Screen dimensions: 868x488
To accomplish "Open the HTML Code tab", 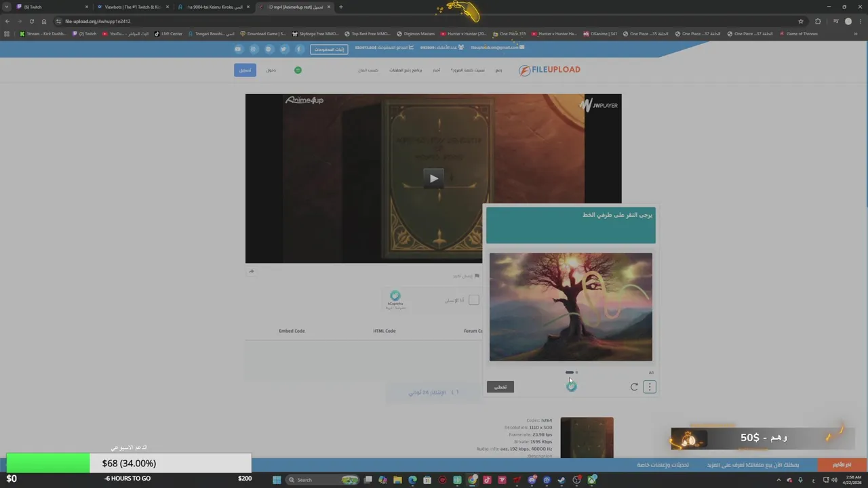I will 384,331.
